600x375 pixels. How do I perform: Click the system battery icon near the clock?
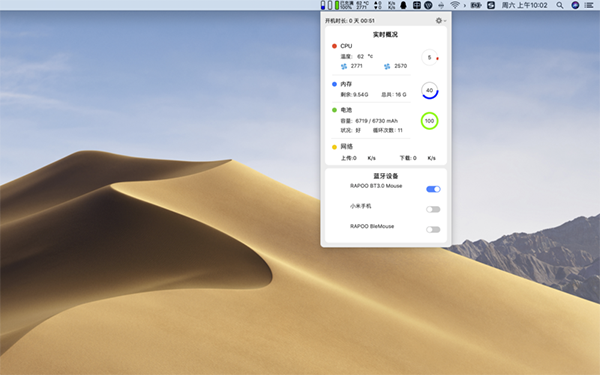476,5
